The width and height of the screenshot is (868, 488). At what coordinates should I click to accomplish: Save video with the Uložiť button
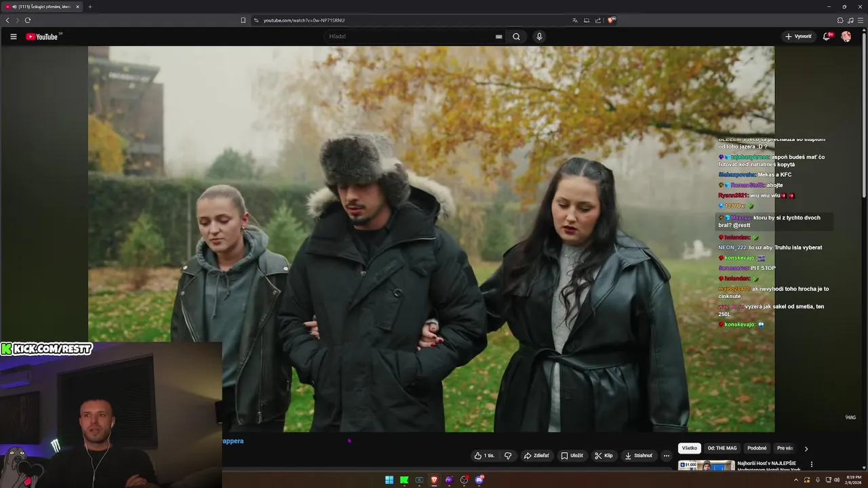[x=572, y=455]
